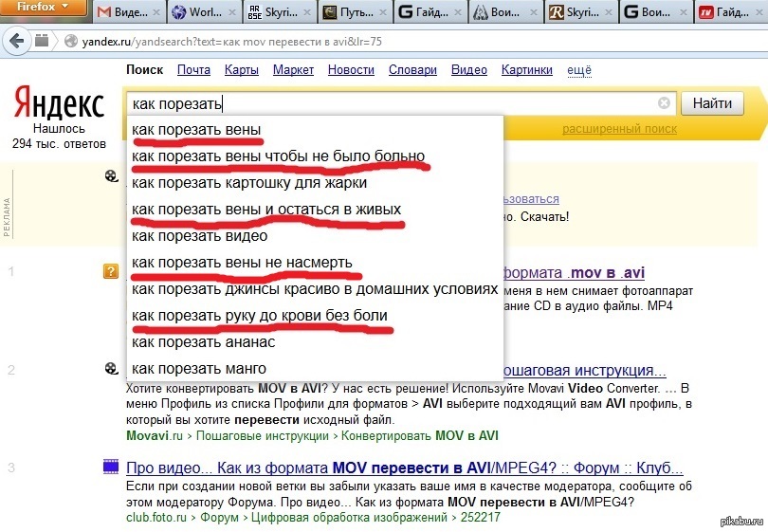The image size is (768, 532).
Task: Click the globe site identity icon
Action: (71, 41)
